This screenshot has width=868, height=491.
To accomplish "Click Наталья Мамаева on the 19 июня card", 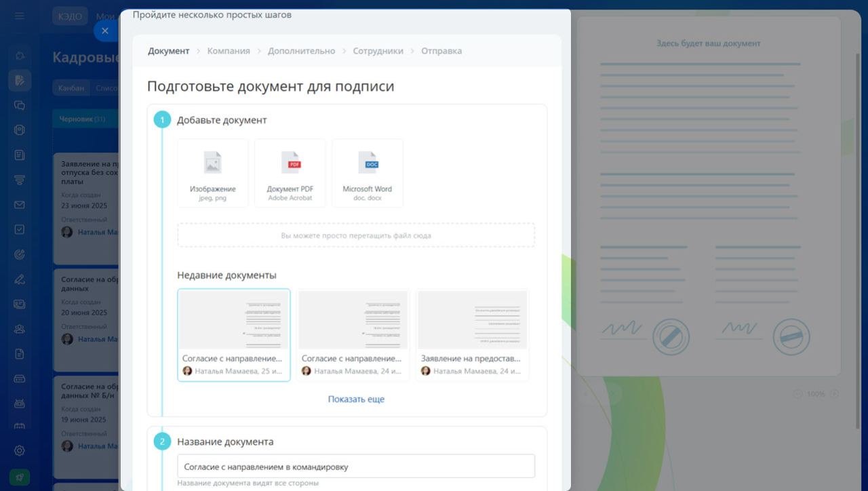I will (98, 446).
